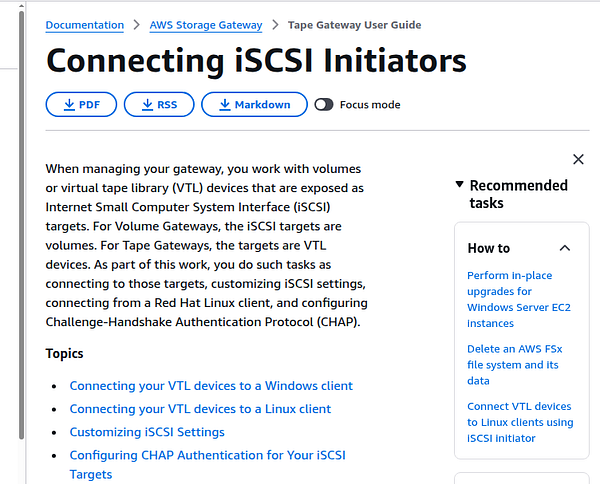This screenshot has width=600, height=484.
Task: Click the download arrow icon in Markdown button
Action: point(225,104)
